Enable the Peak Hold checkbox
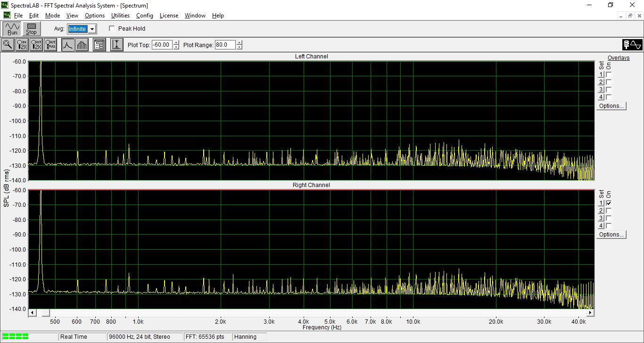This screenshot has width=644, height=343. coord(112,28)
